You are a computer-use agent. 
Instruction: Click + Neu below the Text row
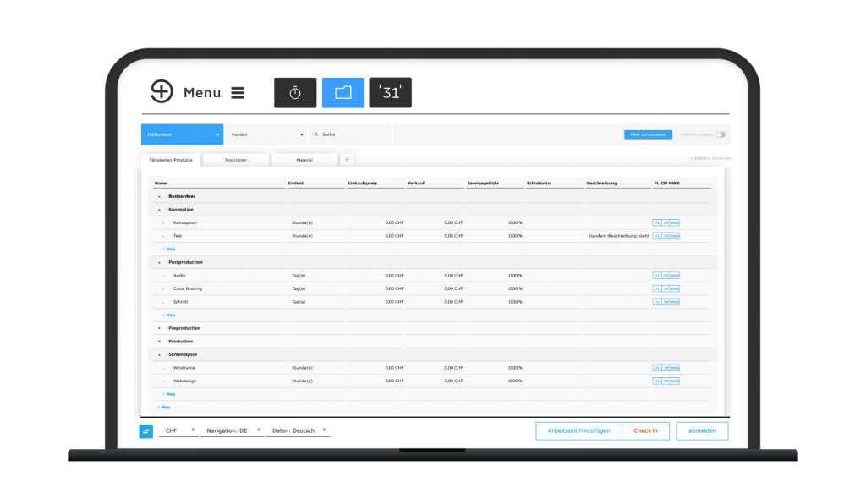coord(169,249)
